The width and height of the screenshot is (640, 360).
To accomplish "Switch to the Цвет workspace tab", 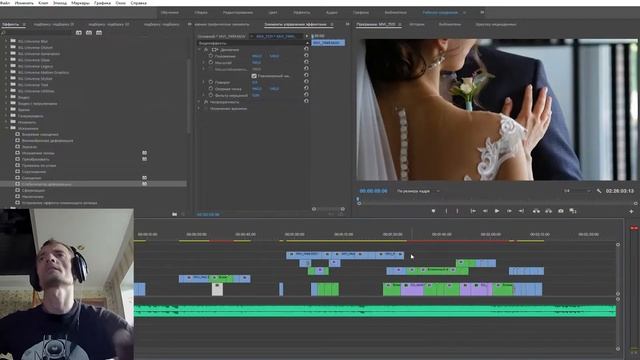I will click(273, 13).
